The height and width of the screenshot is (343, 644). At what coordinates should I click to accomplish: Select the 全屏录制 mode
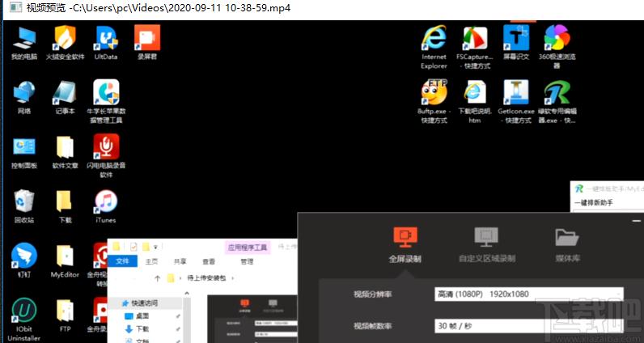[x=405, y=245]
